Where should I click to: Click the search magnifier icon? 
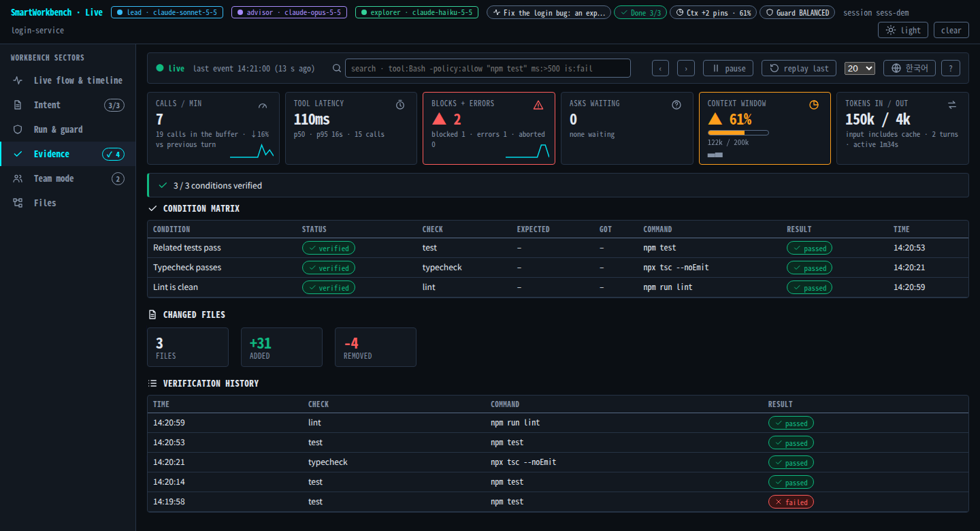pos(337,68)
